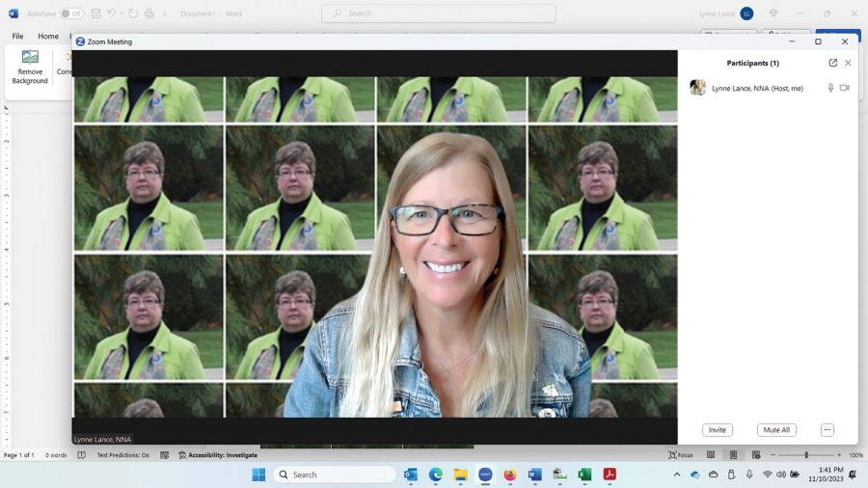Open the Lynne Lance account menu
The height and width of the screenshot is (488, 868).
click(x=746, y=14)
